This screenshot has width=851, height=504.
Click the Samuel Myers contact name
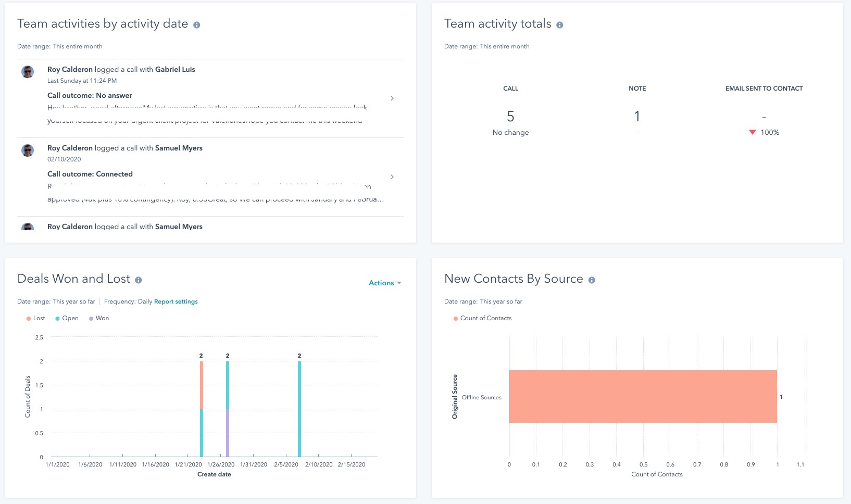(x=179, y=148)
